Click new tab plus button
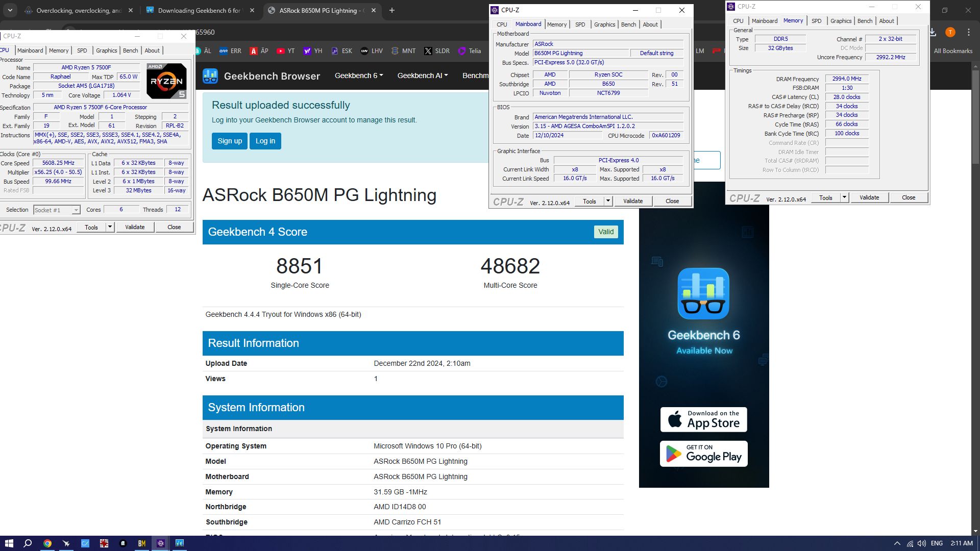The image size is (980, 551). [x=392, y=10]
